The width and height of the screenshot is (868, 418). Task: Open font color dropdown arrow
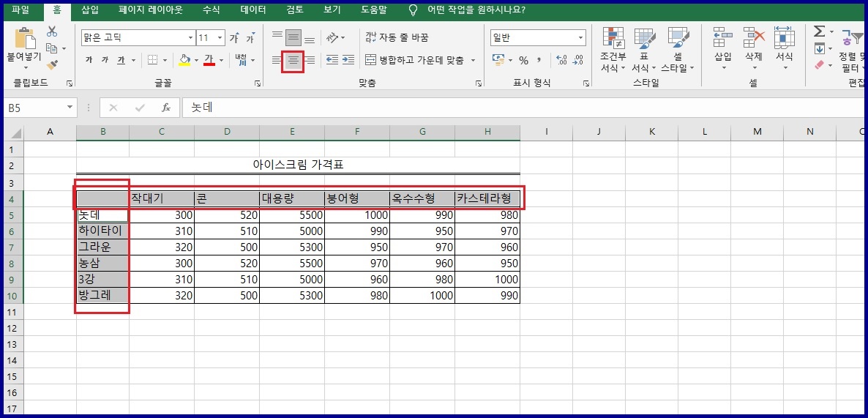tap(222, 60)
